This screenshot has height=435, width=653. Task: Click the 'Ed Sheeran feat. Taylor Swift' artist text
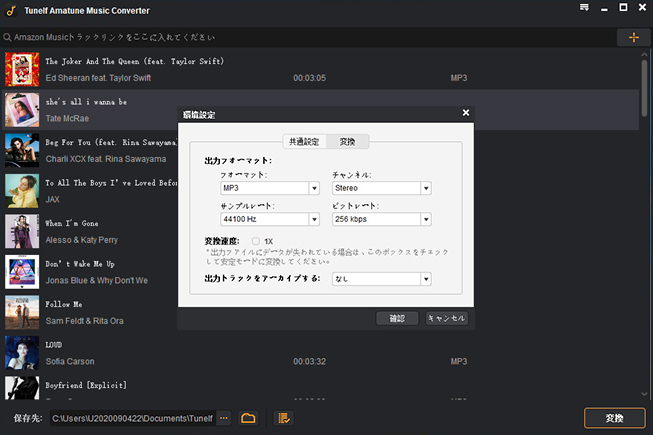tap(98, 78)
